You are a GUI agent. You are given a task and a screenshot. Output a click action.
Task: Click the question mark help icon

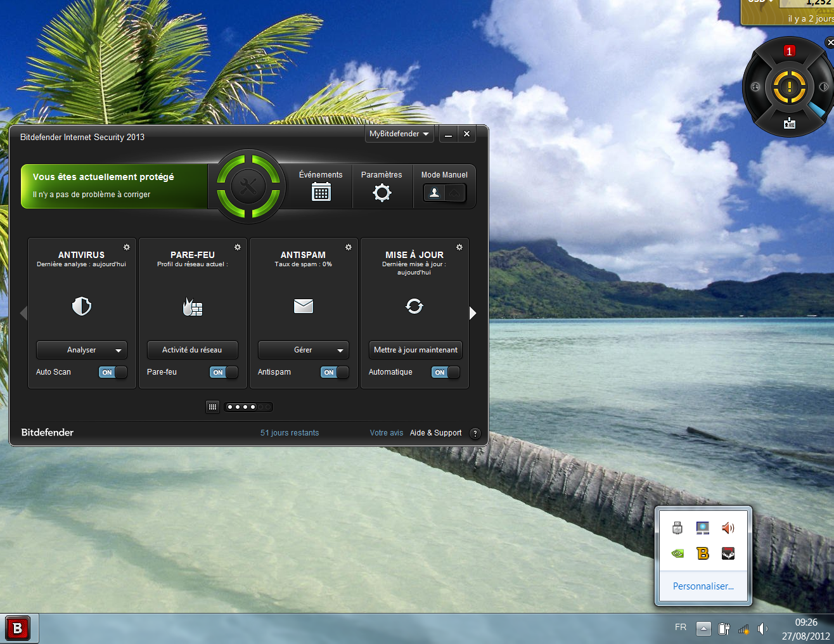click(475, 434)
